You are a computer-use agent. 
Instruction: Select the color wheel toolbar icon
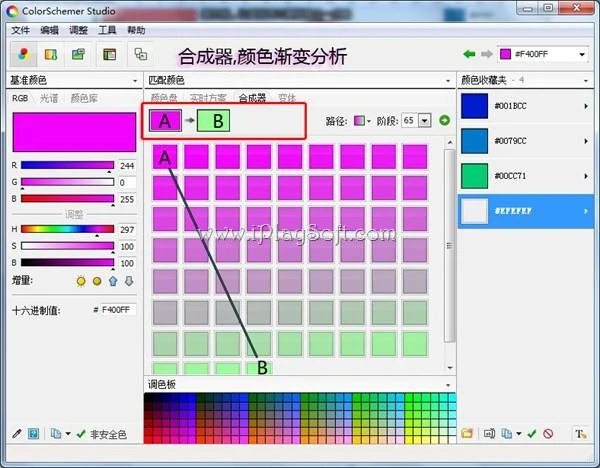tap(23, 54)
